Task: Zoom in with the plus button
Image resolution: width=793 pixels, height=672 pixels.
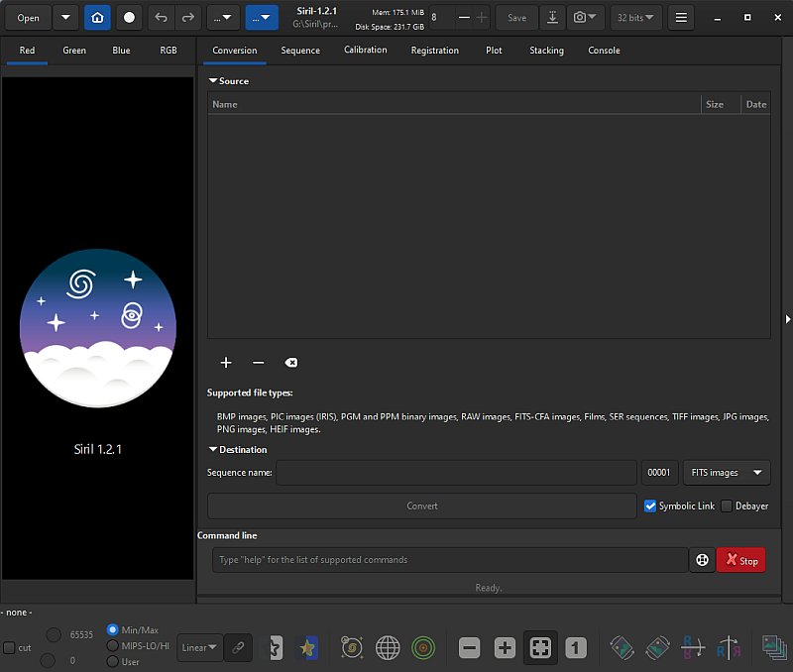Action: pos(505,647)
